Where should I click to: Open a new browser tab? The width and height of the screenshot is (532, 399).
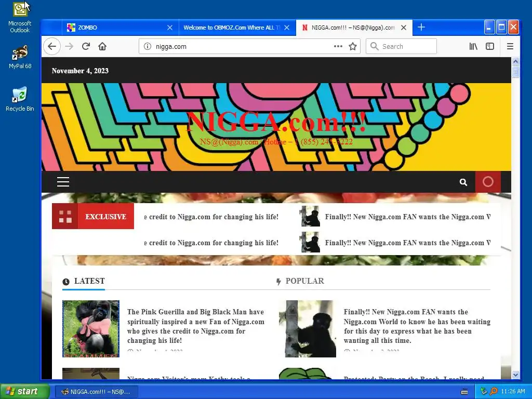pos(421,27)
